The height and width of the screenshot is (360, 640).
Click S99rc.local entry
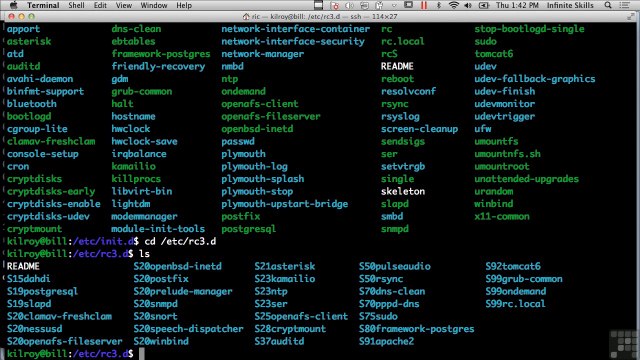[x=515, y=304]
